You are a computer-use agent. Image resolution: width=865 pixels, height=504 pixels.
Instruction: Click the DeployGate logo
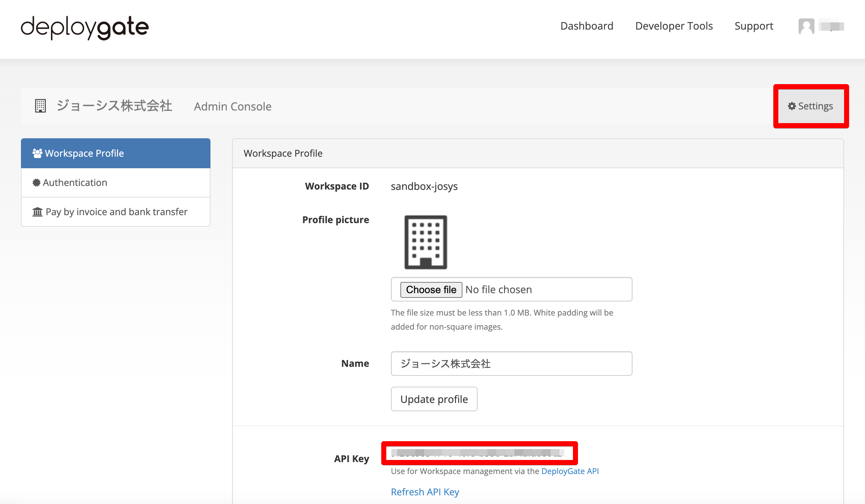pos(85,27)
